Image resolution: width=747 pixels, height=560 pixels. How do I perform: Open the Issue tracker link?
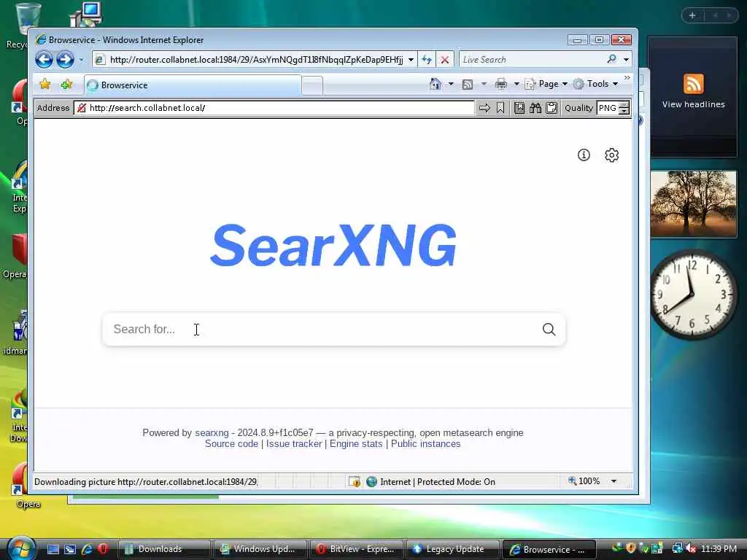(294, 444)
